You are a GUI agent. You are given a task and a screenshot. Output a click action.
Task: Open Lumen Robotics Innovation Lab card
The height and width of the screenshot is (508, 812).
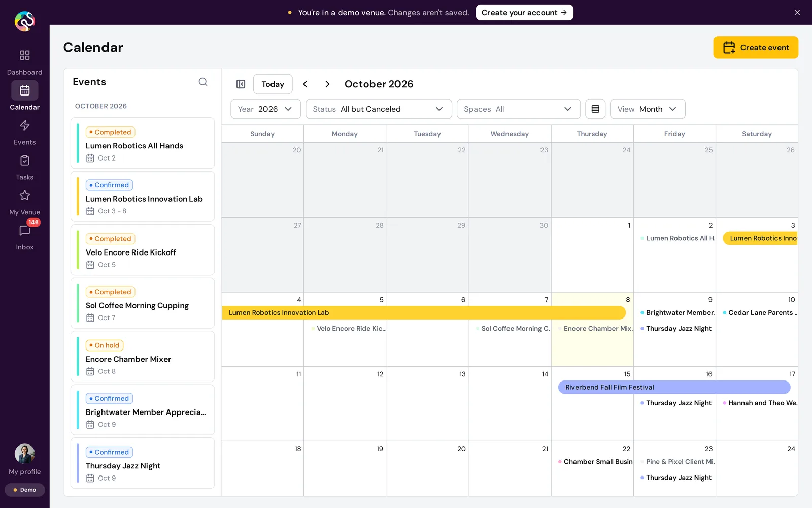point(143,197)
